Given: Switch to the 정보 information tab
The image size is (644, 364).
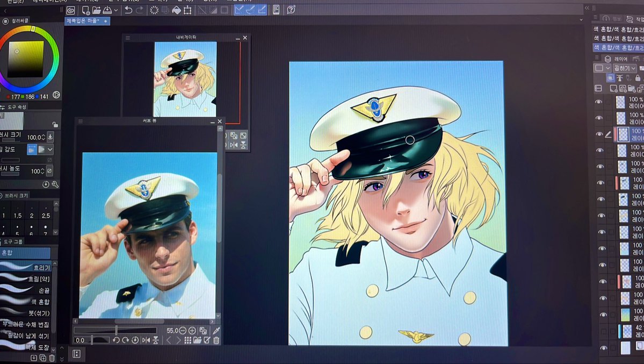Looking at the screenshot, I should [x=612, y=18].
